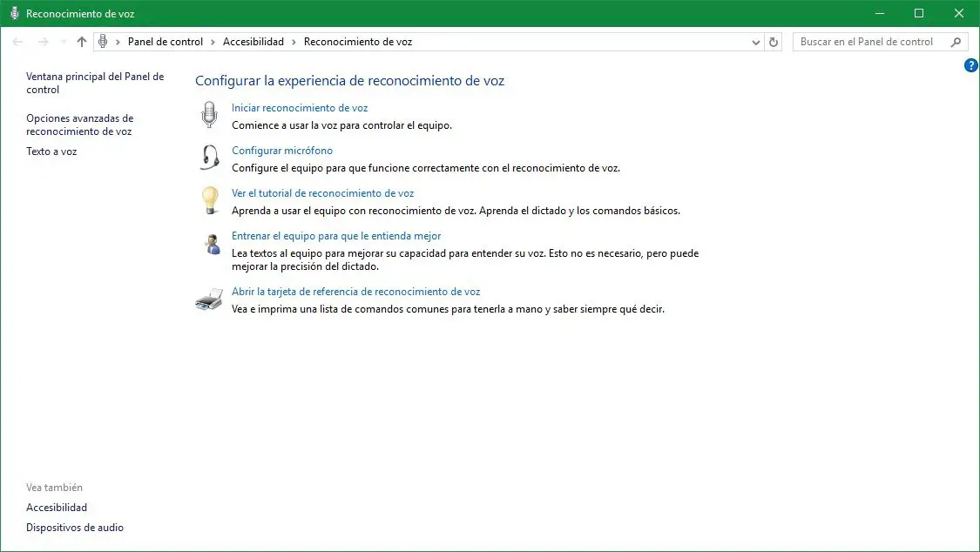The width and height of the screenshot is (980, 552).
Task: Click the back navigation arrow
Action: pos(17,42)
